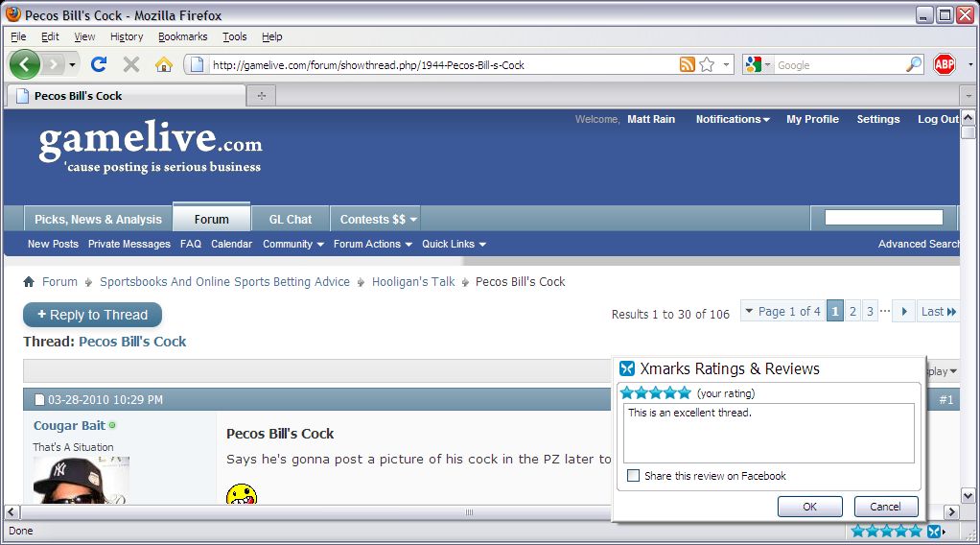Enable Share this review on Facebook
Image resolution: width=980 pixels, height=545 pixels.
(633, 476)
